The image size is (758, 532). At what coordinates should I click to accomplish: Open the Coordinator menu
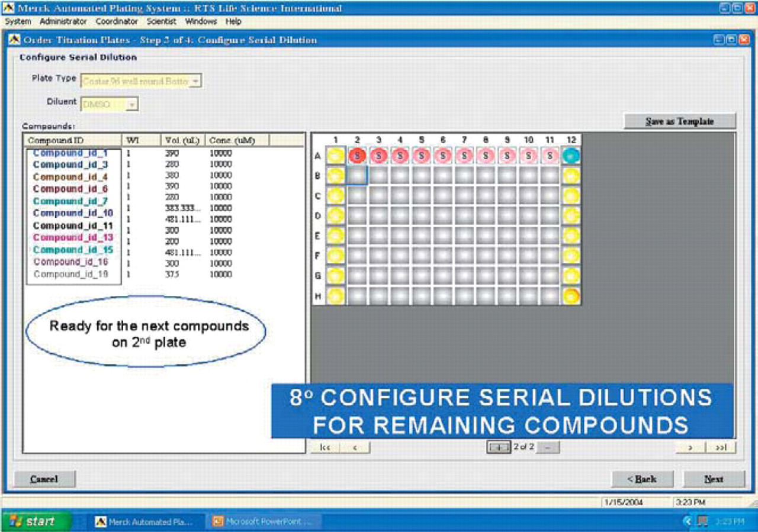tap(117, 21)
